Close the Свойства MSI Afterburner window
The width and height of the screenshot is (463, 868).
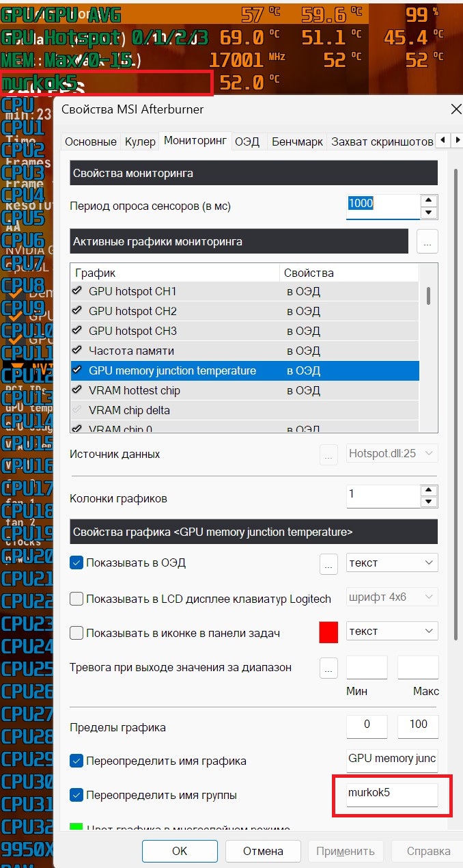(456, 109)
